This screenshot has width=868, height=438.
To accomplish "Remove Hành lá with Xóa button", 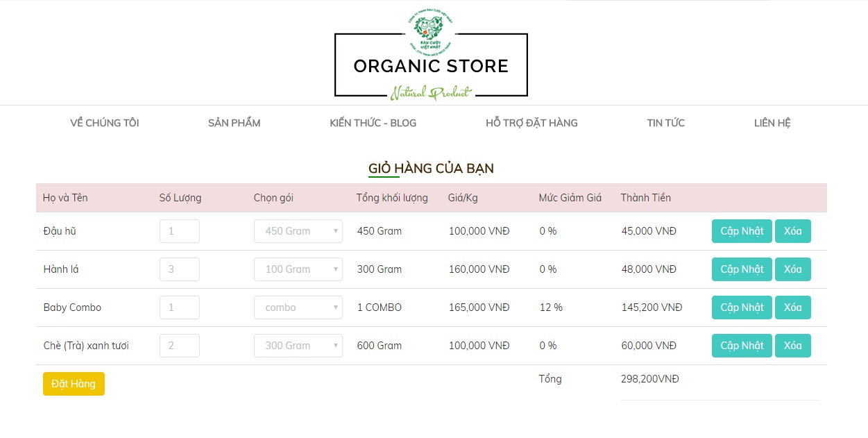I will 792,269.
